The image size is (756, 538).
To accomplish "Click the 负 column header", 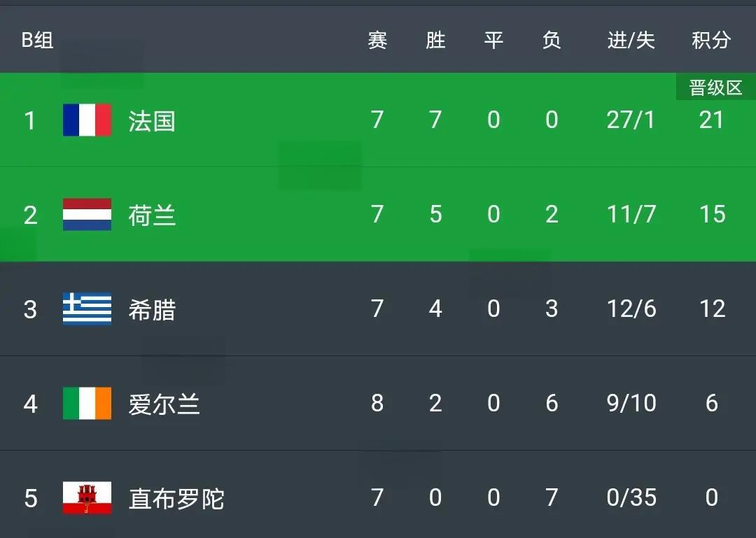I will [x=552, y=41].
